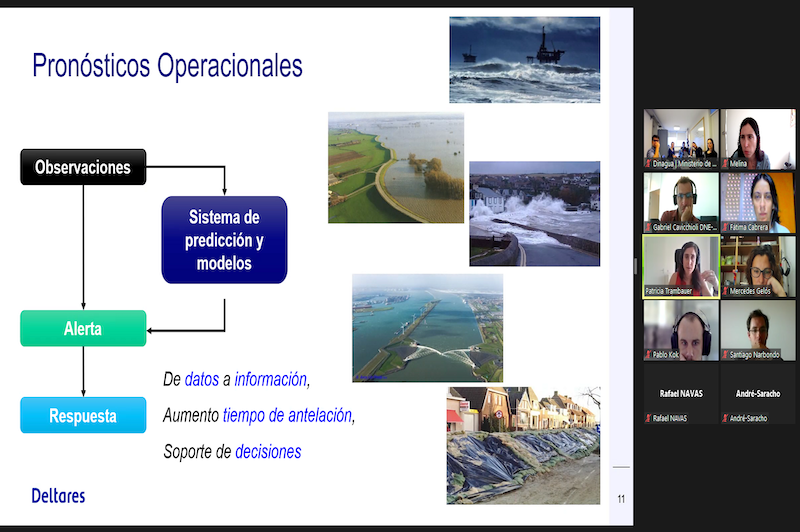Click the Patricia Trambauer name label
800x532 pixels.
click(668, 291)
